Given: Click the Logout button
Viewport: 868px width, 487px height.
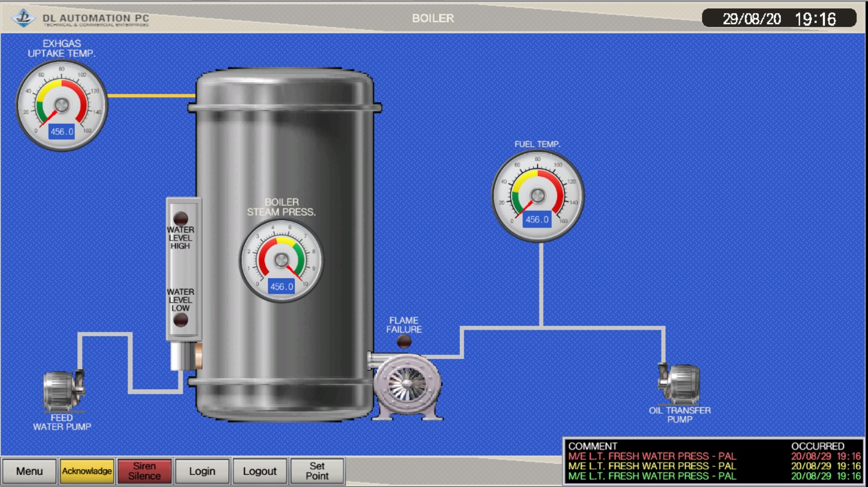Looking at the screenshot, I should click(x=260, y=471).
